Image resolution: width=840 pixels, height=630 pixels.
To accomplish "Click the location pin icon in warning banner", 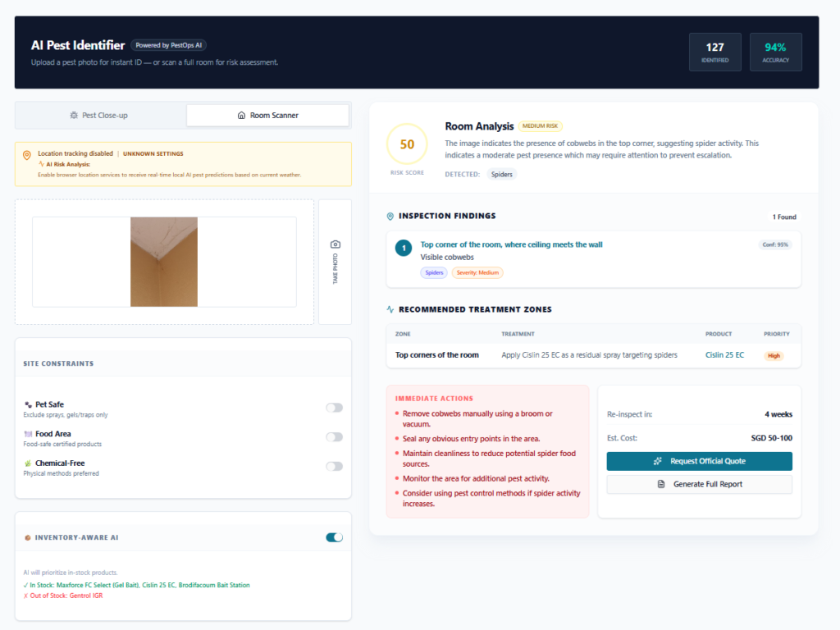I will click(x=27, y=154).
